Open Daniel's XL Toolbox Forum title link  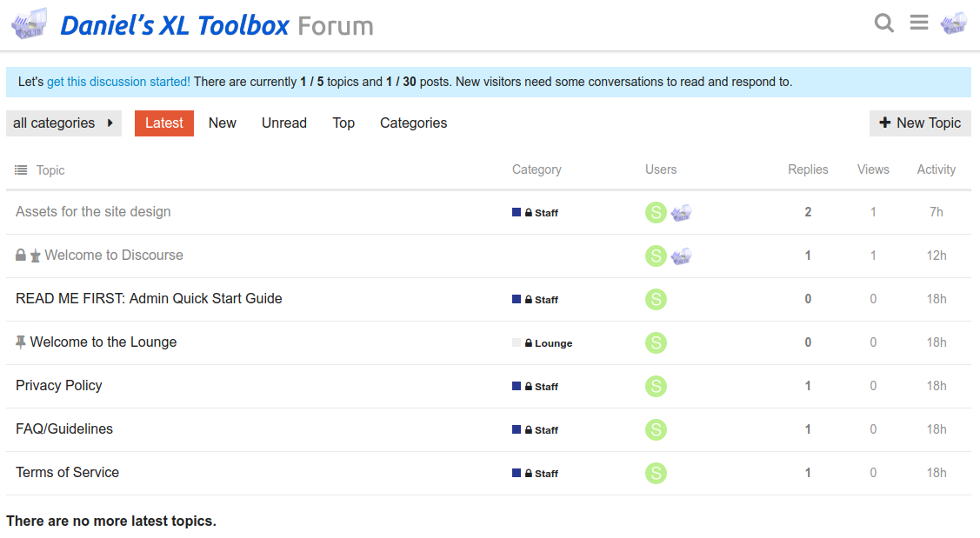[217, 25]
